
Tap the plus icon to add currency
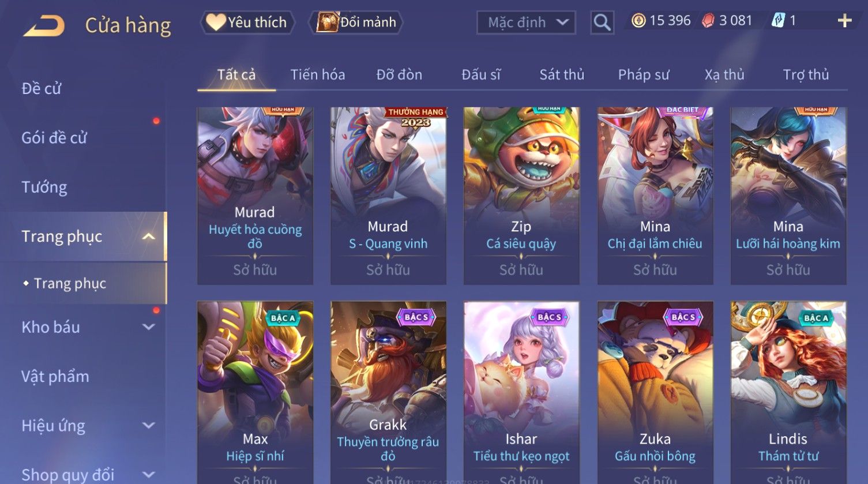tap(844, 21)
